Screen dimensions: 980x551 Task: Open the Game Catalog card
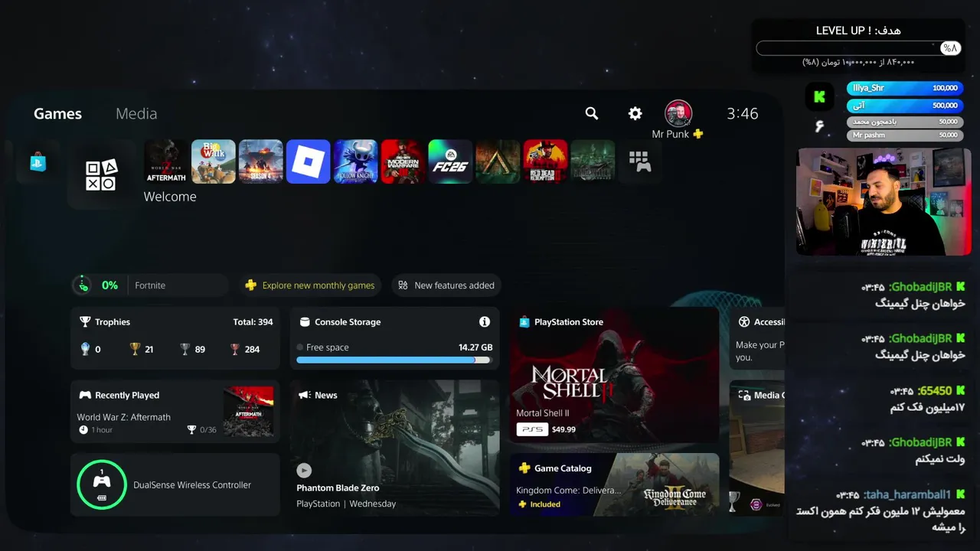pyautogui.click(x=615, y=484)
